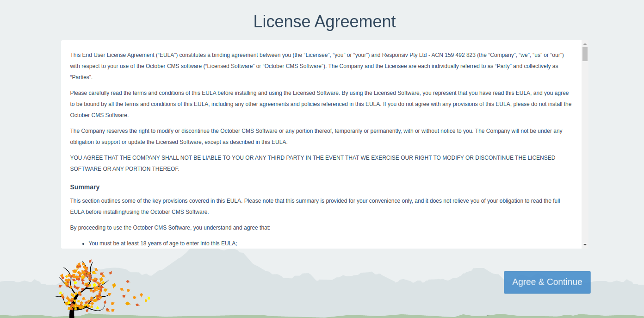The image size is (644, 318).
Task: Click the Summary section heading
Action: pos(85,187)
